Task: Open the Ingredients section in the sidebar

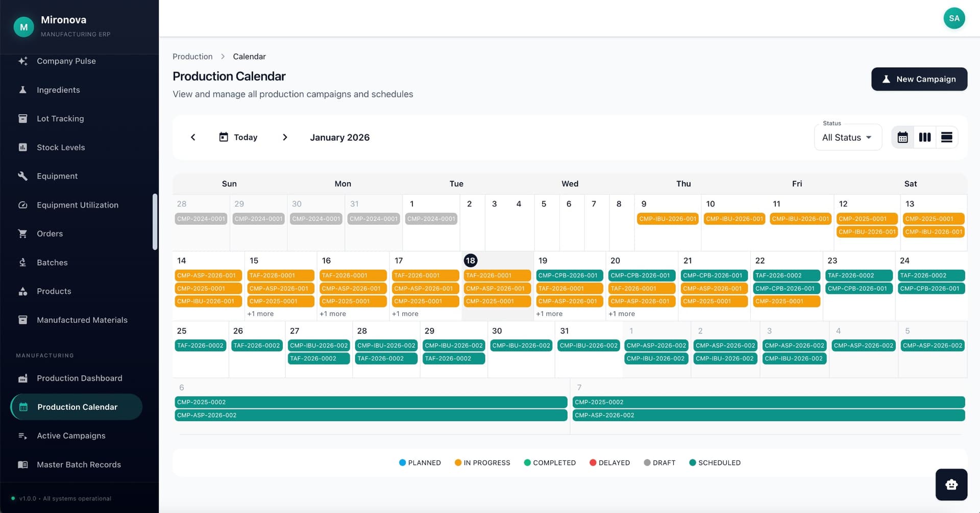Action: tap(58, 90)
